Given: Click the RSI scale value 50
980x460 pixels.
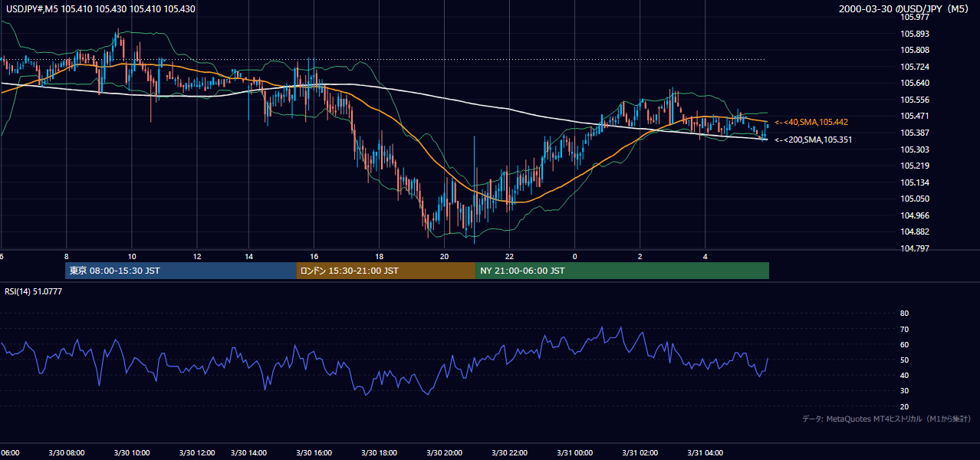Looking at the screenshot, I should tap(904, 360).
